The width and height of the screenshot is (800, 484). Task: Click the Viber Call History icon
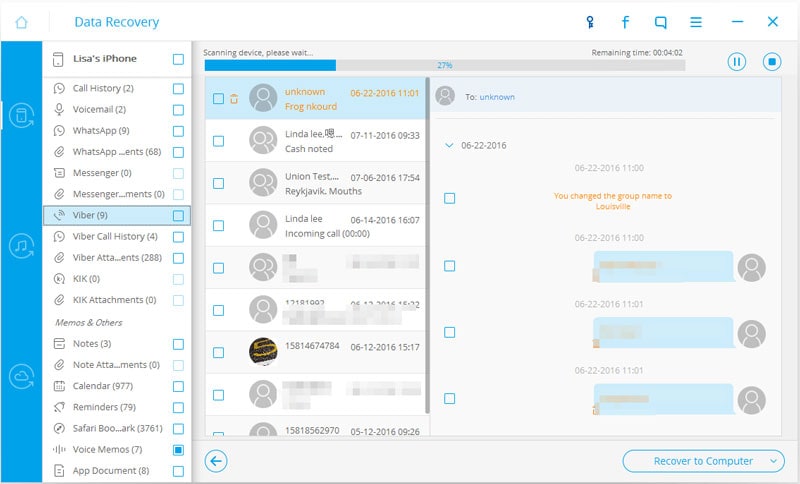pos(59,237)
